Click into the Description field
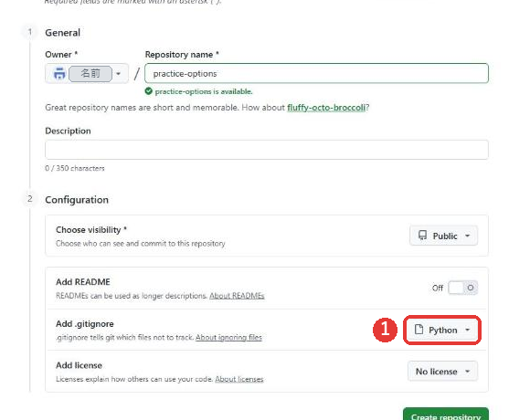 267,150
